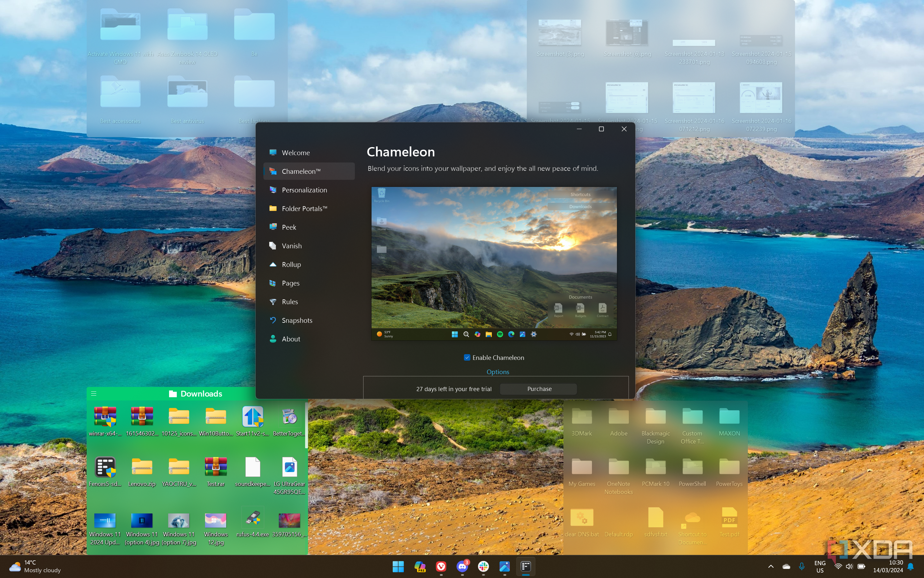
Task: Click the Snapshots restore icon
Action: click(x=273, y=320)
